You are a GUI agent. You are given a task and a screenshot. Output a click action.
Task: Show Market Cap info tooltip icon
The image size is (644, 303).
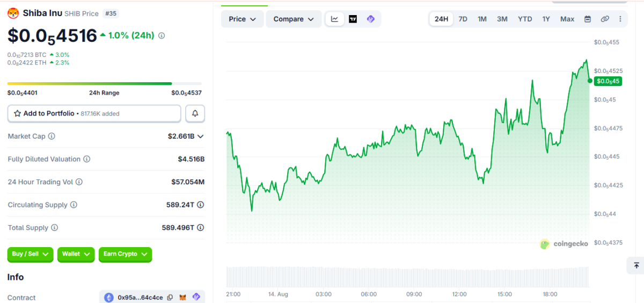[x=52, y=136]
